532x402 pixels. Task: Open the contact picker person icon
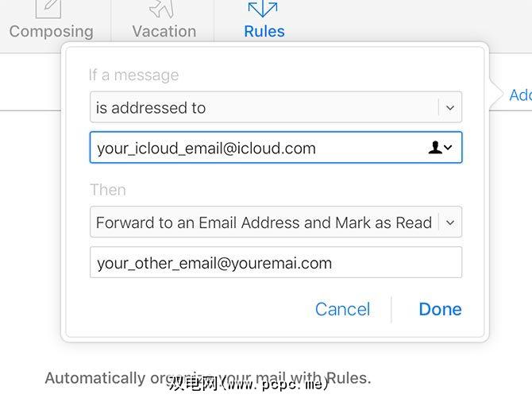pyautogui.click(x=436, y=148)
